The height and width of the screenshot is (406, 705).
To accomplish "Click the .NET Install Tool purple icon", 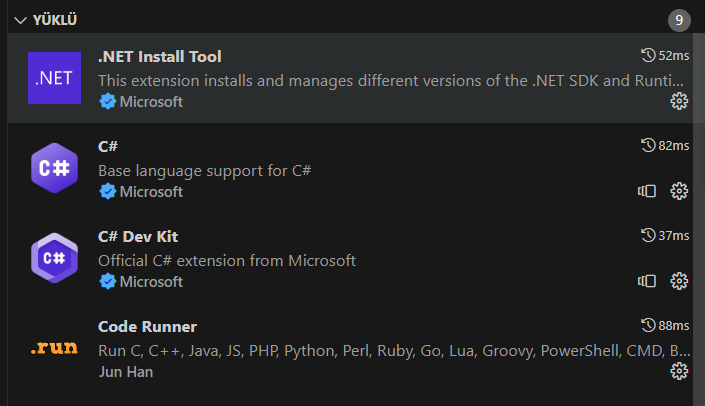I will [x=54, y=78].
